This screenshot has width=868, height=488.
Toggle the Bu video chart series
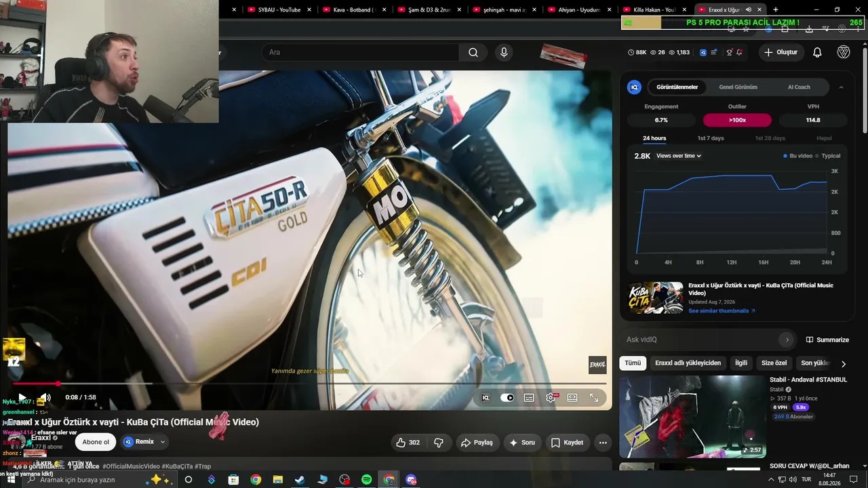[797, 156]
